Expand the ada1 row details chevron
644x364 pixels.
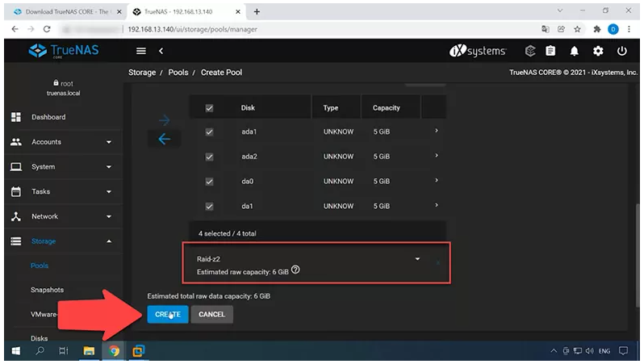436,131
